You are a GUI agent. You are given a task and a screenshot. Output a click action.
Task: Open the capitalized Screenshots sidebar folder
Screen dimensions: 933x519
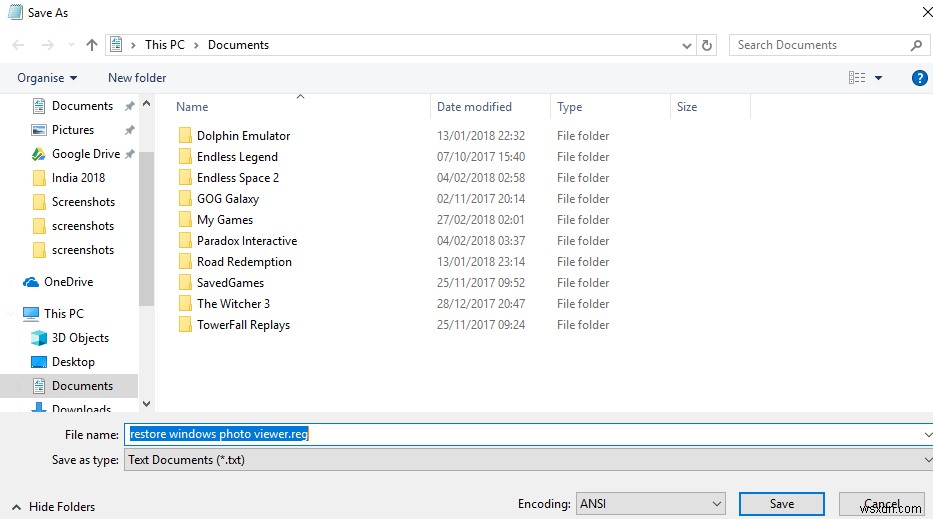tap(83, 202)
